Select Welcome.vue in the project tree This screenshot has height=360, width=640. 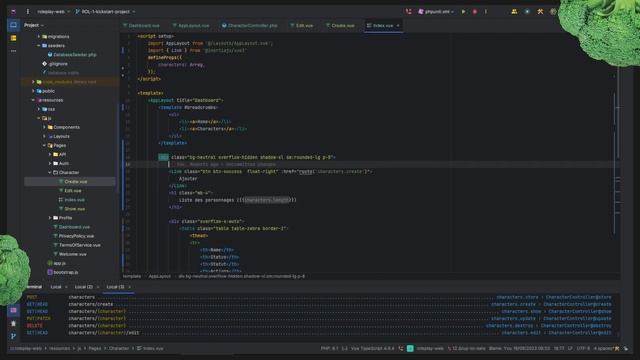(x=70, y=254)
